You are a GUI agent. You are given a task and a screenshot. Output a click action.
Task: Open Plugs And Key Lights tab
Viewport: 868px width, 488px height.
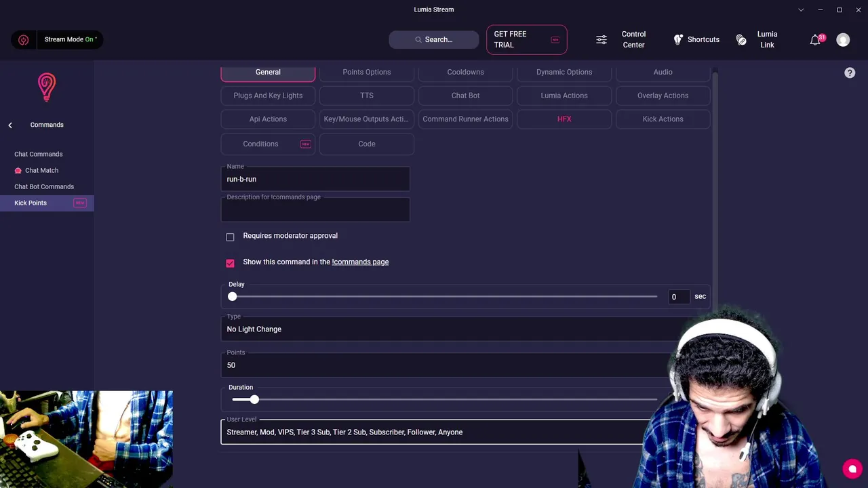point(268,96)
